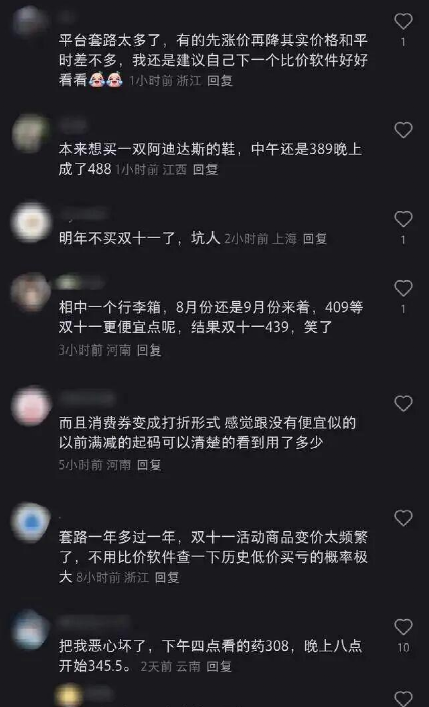The width and height of the screenshot is (429, 707).
Task: Like the comment about 比价软件 from 浙江 1小时前
Action: 403,21
